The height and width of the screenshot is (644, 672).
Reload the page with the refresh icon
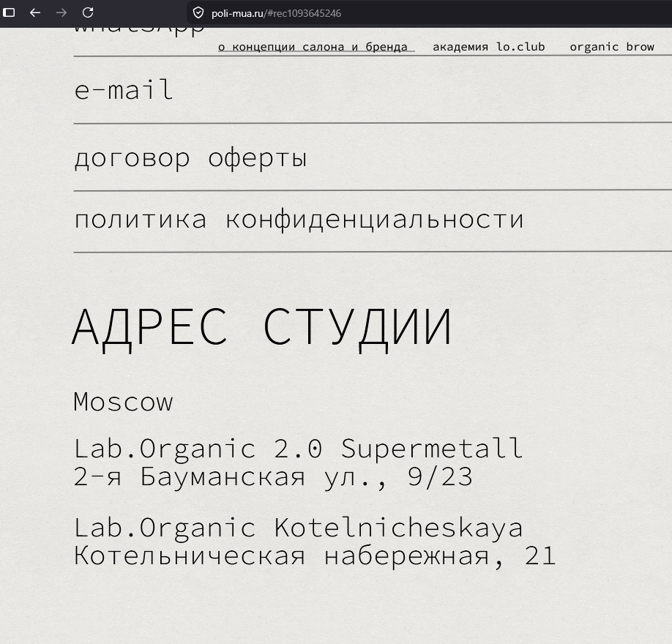(x=88, y=13)
